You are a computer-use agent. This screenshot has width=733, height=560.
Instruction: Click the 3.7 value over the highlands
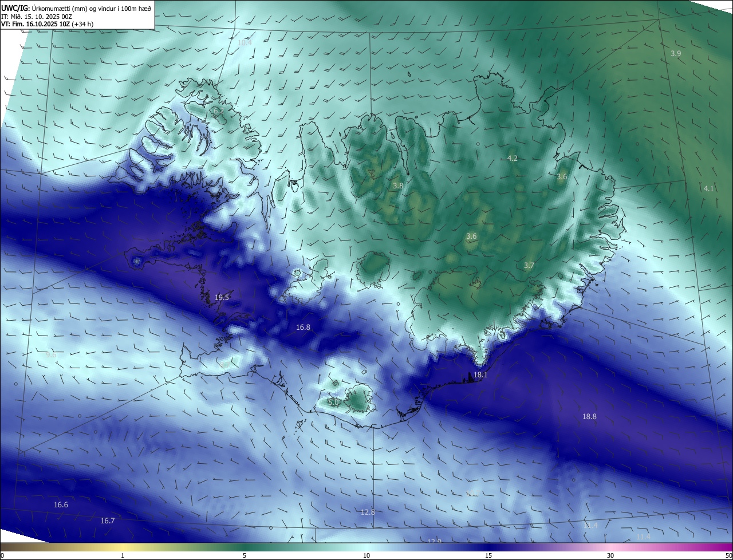click(x=529, y=266)
